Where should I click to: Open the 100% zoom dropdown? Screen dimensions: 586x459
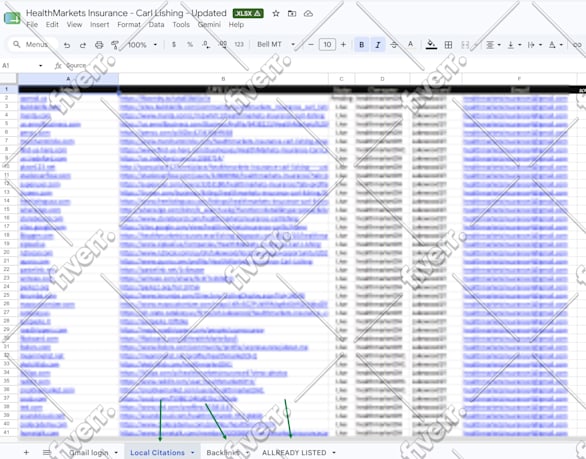coord(142,45)
